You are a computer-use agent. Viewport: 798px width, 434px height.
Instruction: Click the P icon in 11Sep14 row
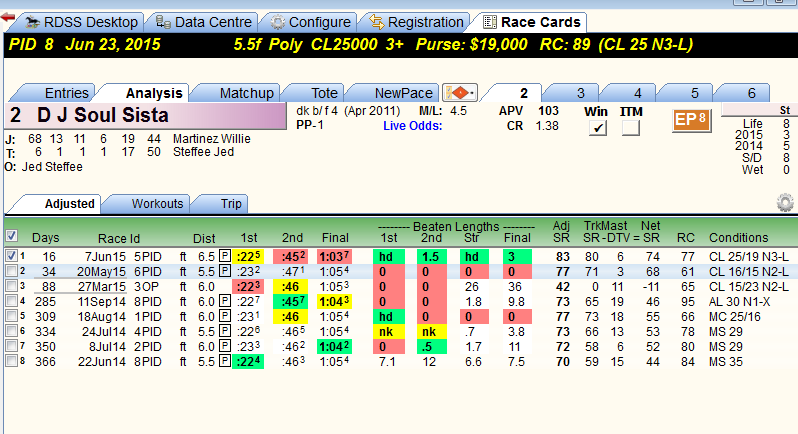pyautogui.click(x=224, y=301)
